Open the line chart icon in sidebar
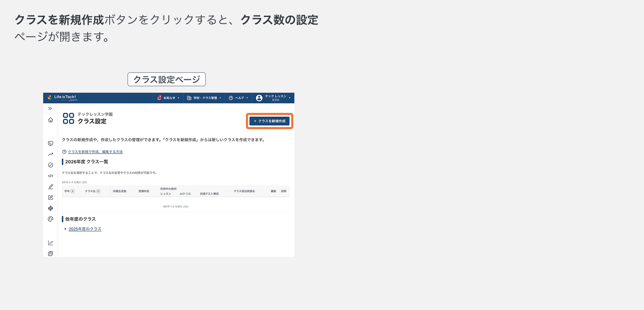The width and height of the screenshot is (644, 310). 51,243
